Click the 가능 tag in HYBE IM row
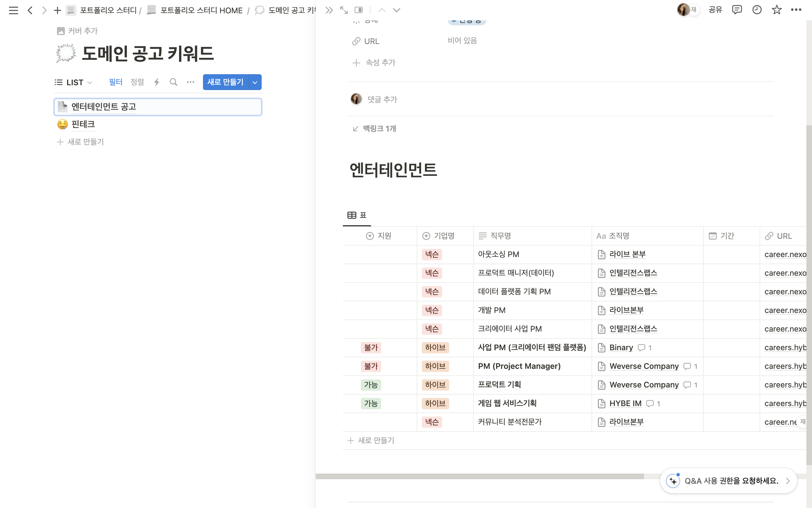The image size is (812, 508). tap(371, 404)
